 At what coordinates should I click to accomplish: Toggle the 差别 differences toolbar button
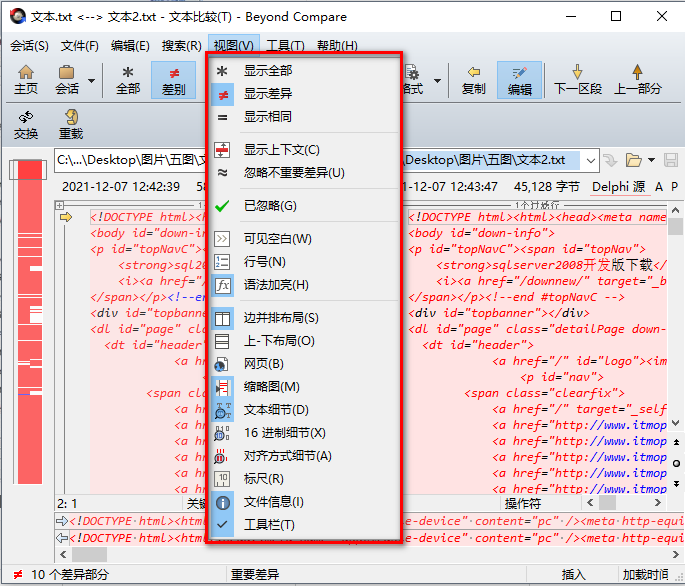(x=173, y=80)
